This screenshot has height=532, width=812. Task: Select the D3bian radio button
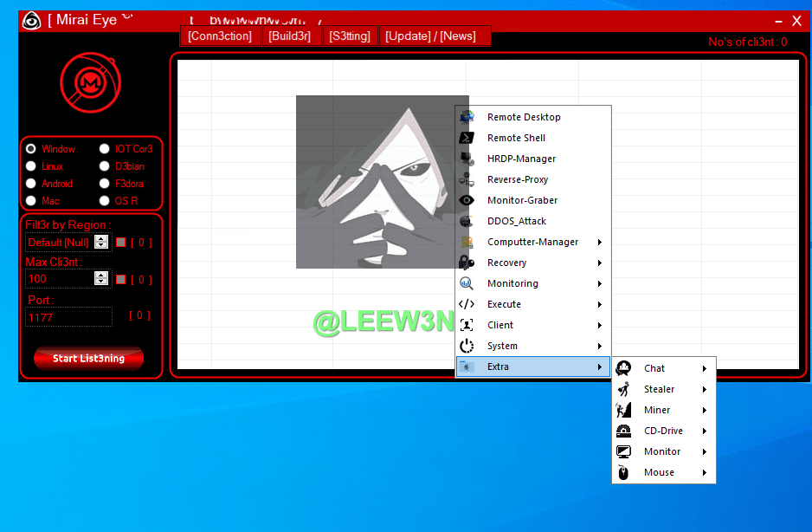coord(105,166)
